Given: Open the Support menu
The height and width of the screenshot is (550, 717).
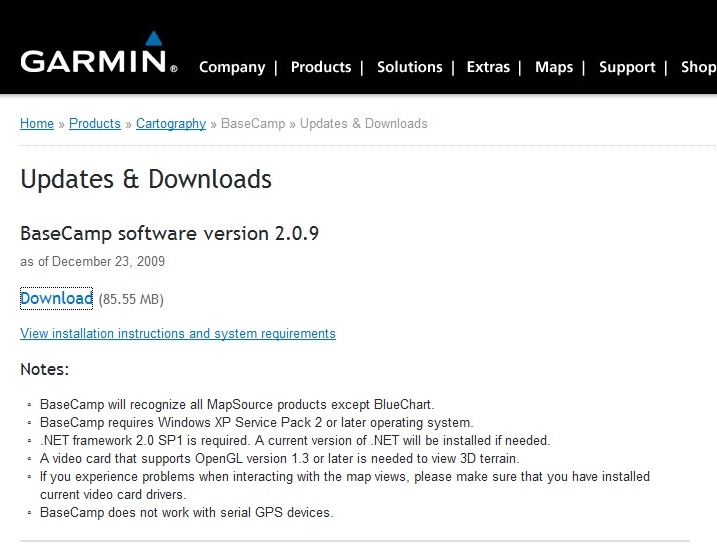Looking at the screenshot, I should tap(627, 67).
